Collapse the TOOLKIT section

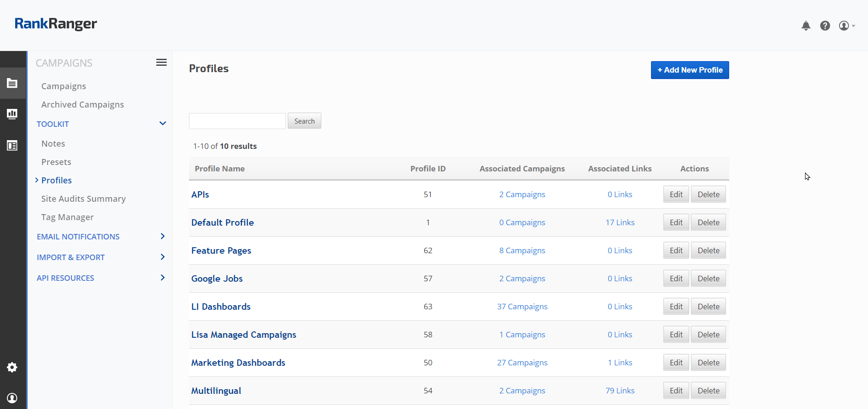pos(162,124)
